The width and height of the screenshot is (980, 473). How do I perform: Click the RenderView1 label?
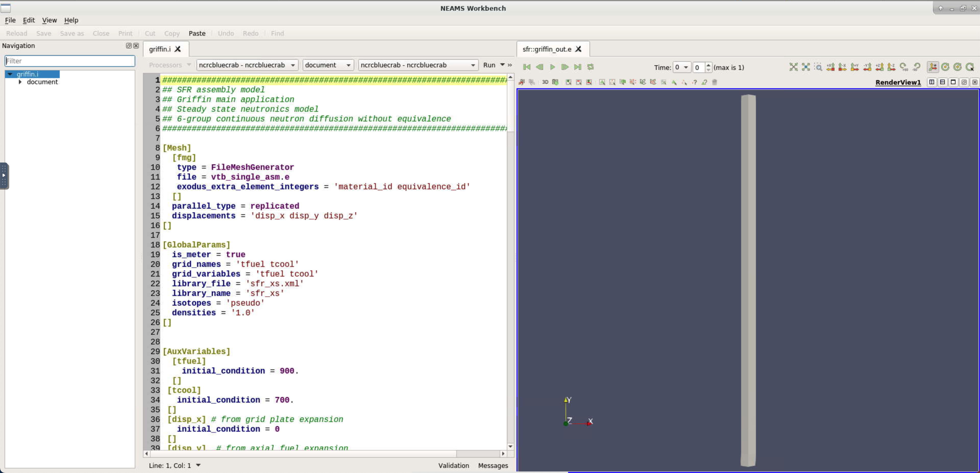tap(898, 82)
